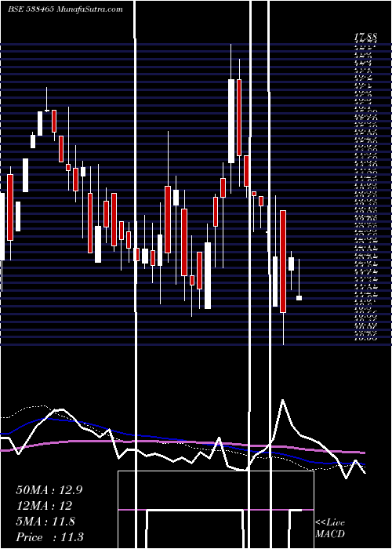Click the <<Live MACD label
Viewport: 392px width, 549px height.
(x=330, y=529)
